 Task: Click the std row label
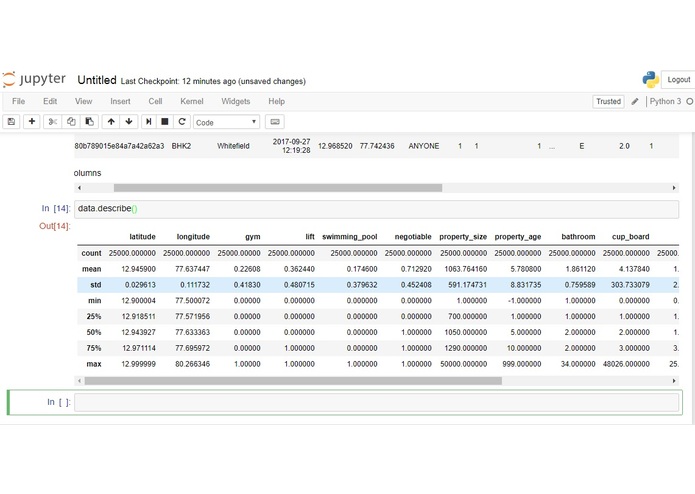tap(96, 285)
